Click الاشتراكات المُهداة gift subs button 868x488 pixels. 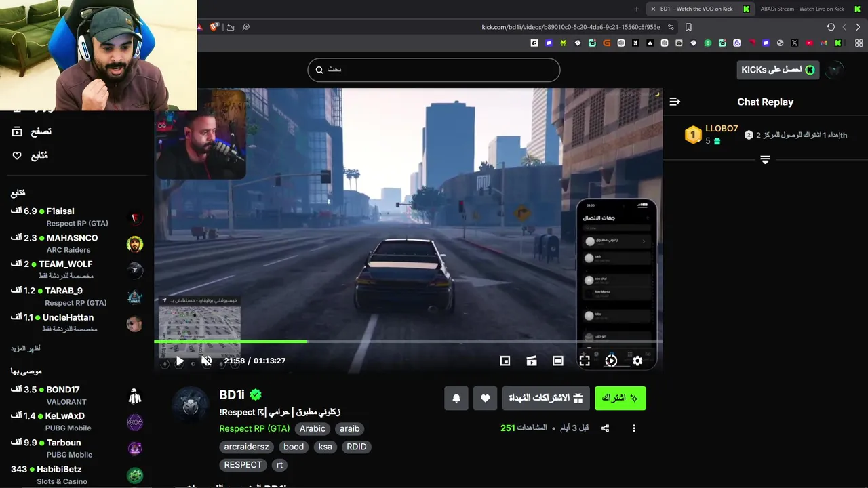click(546, 398)
